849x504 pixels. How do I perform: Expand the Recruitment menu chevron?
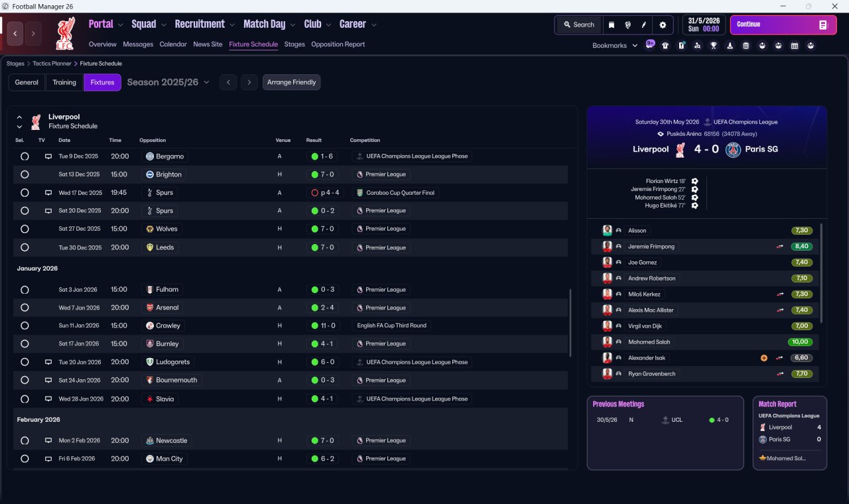tap(232, 25)
